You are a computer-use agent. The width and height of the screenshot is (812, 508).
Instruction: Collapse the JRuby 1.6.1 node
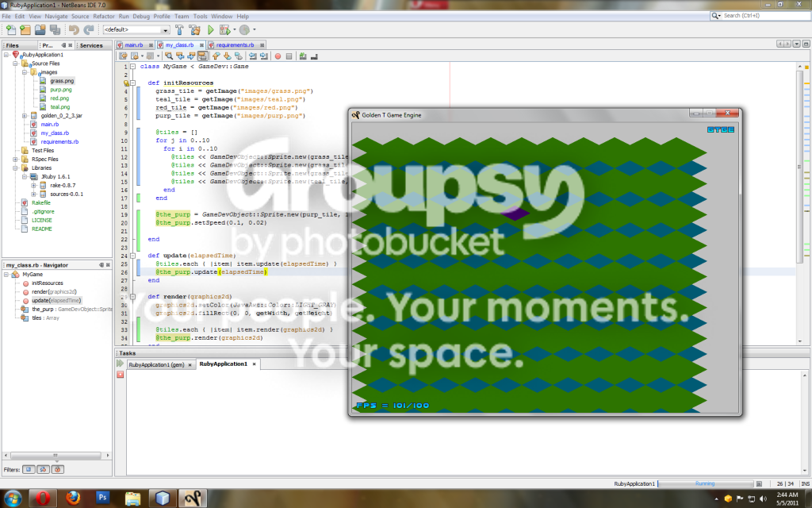tap(25, 177)
